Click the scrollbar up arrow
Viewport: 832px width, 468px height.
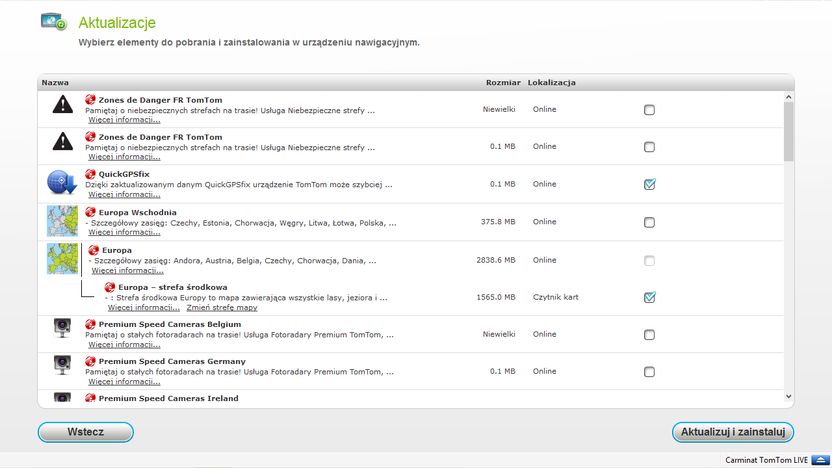tap(788, 97)
